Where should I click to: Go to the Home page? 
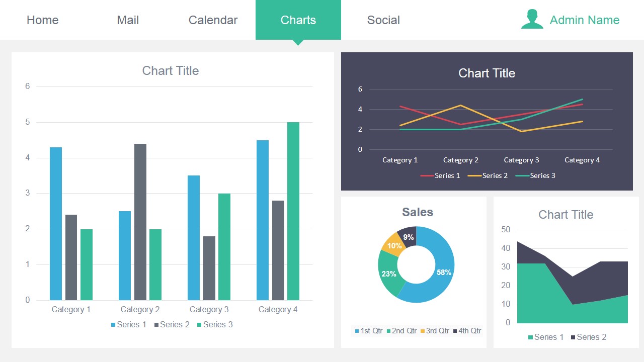(x=42, y=20)
